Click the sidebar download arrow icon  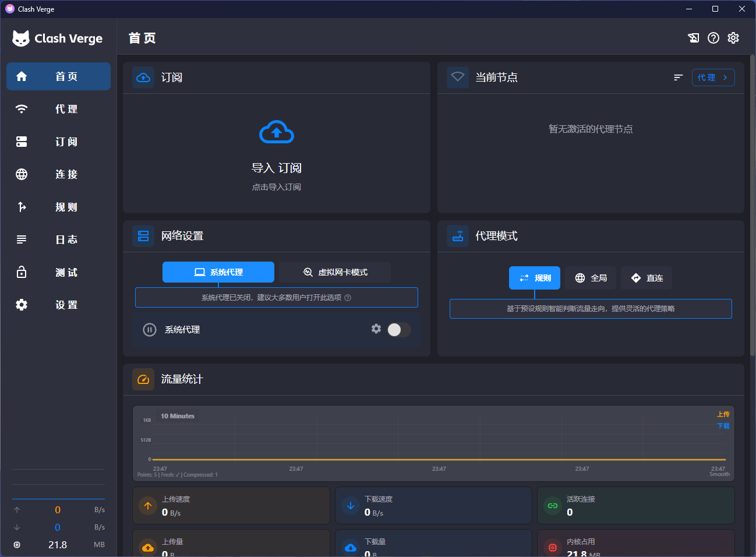click(17, 527)
